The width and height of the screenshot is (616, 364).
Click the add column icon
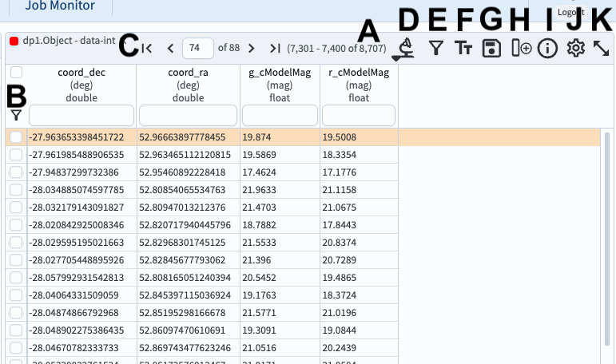click(x=521, y=49)
